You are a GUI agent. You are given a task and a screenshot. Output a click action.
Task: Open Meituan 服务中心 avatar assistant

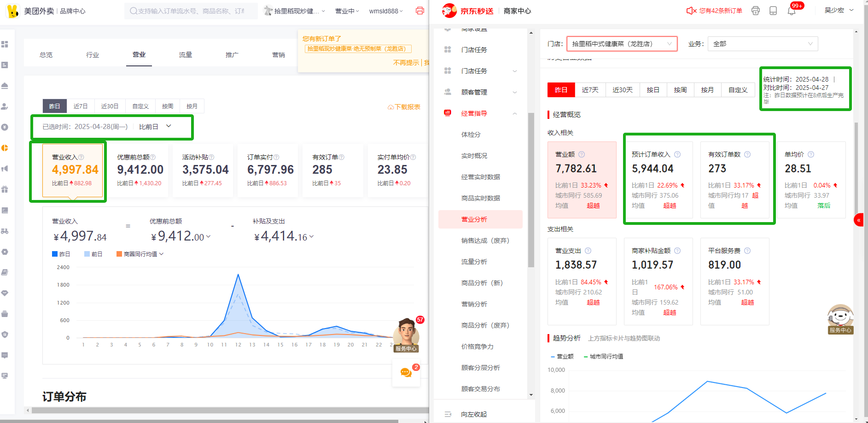[406, 335]
